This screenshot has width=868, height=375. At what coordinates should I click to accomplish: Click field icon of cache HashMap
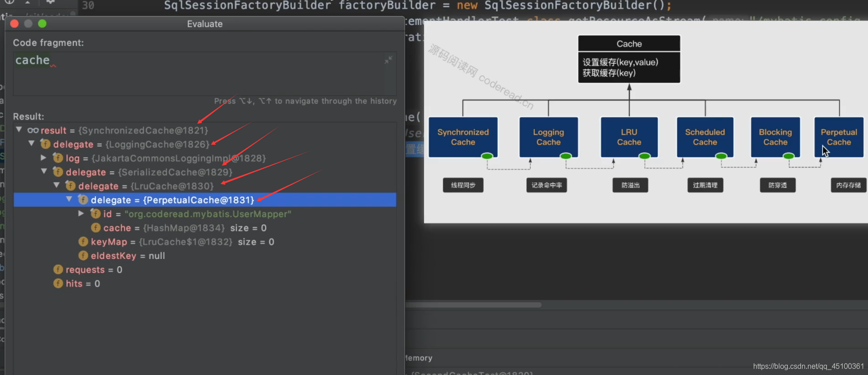96,228
